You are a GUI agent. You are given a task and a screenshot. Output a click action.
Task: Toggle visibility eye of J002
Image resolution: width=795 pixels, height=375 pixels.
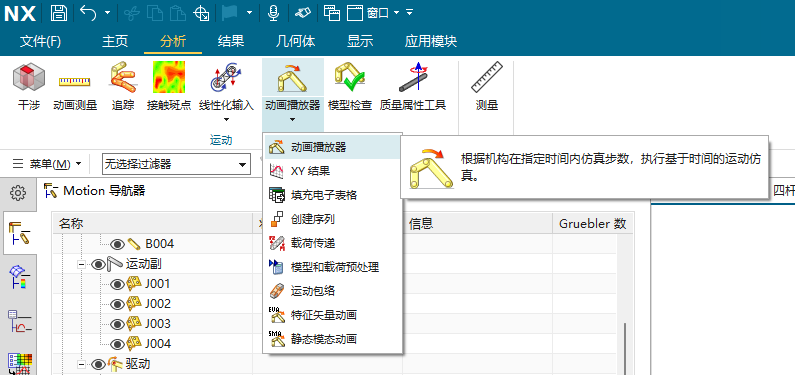pyautogui.click(x=118, y=304)
